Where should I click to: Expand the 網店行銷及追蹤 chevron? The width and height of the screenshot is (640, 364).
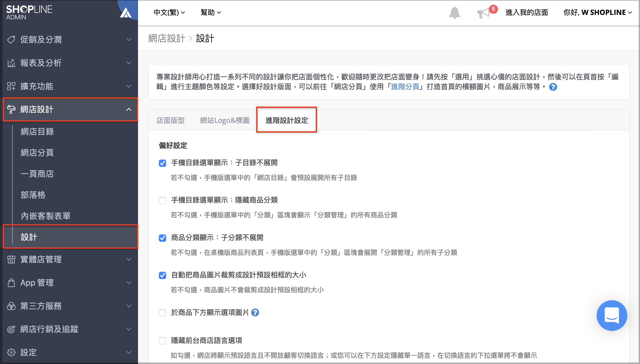click(129, 329)
